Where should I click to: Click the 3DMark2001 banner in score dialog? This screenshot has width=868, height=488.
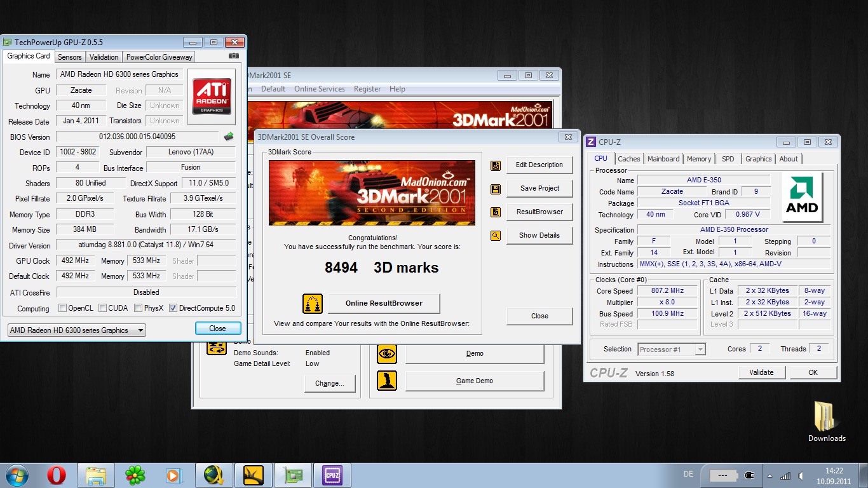372,193
